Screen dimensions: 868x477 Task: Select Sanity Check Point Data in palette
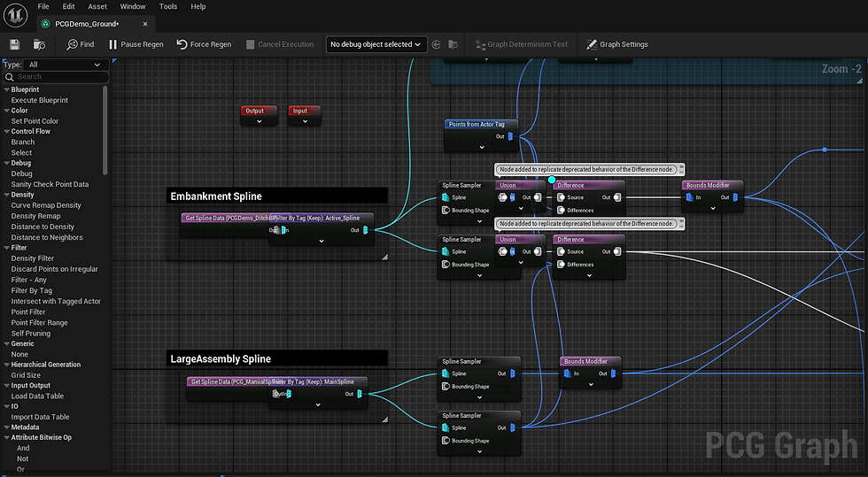(50, 184)
